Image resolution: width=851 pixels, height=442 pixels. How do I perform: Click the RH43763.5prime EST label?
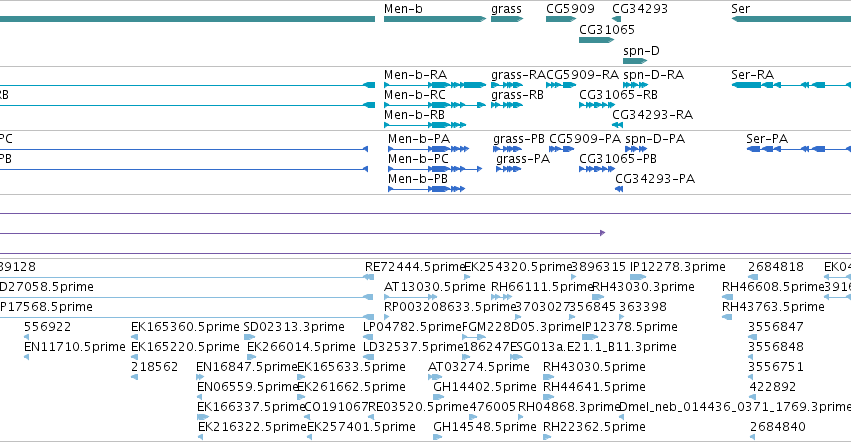point(773,306)
